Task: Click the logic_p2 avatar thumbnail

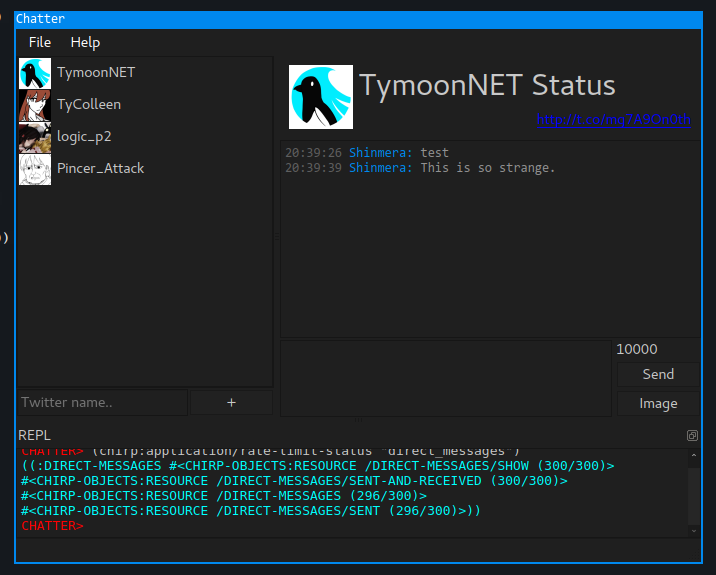Action: point(35,137)
